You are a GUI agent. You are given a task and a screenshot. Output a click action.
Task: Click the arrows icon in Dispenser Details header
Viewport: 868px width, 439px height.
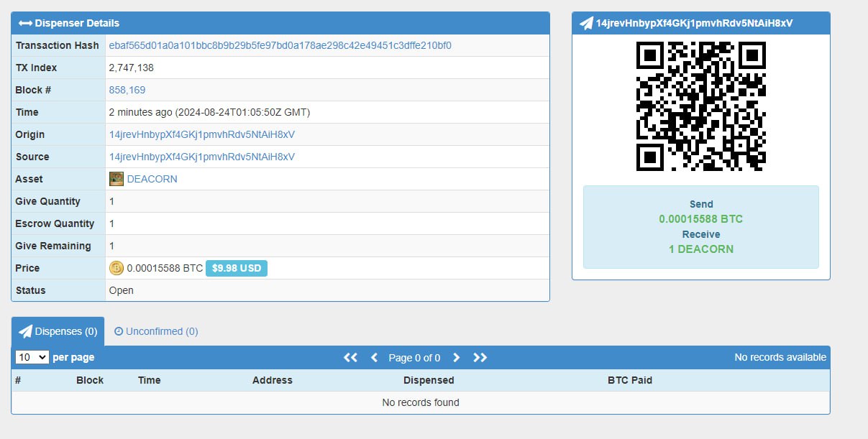[x=25, y=23]
